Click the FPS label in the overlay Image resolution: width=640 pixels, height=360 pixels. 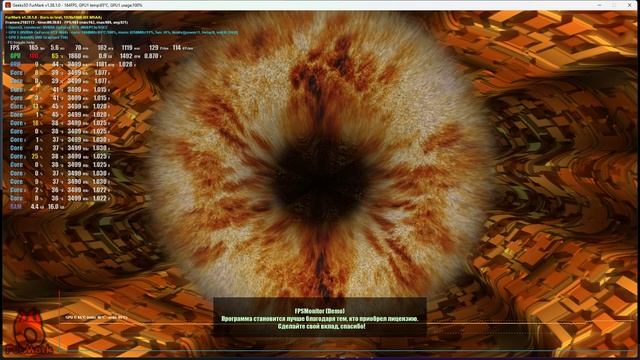tap(14, 48)
